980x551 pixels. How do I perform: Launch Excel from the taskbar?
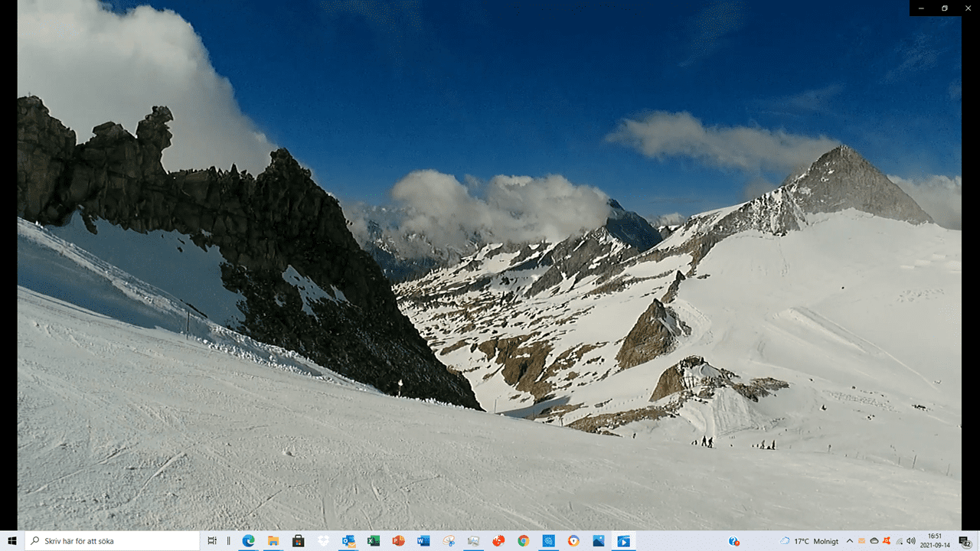coord(373,541)
